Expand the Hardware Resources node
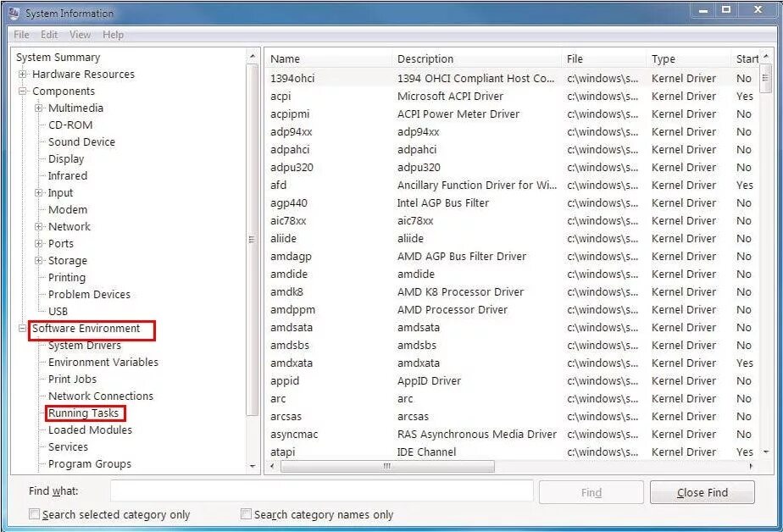This screenshot has height=532, width=783. pyautogui.click(x=23, y=74)
